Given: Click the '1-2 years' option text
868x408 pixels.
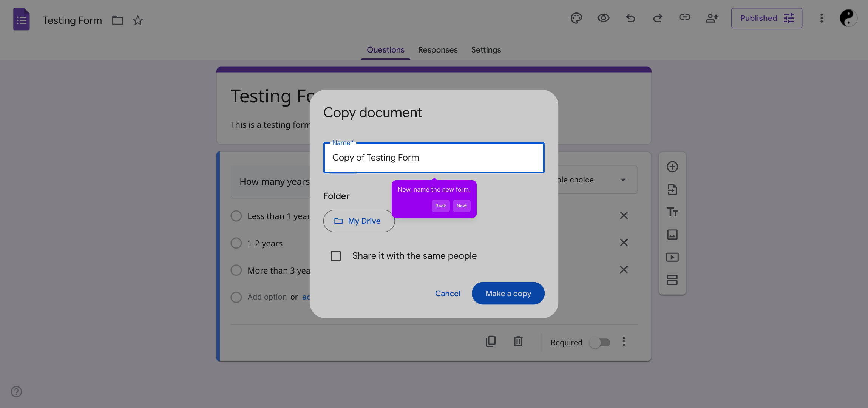Looking at the screenshot, I should 265,243.
